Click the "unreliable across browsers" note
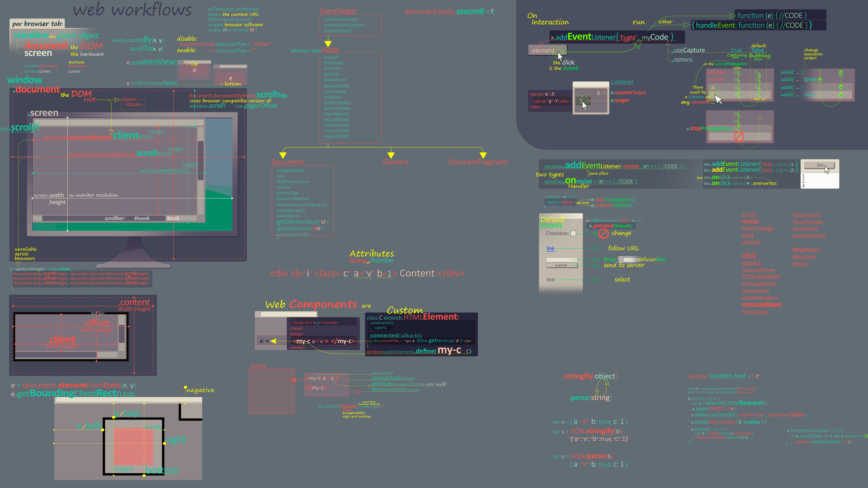868x488 pixels. point(26,254)
